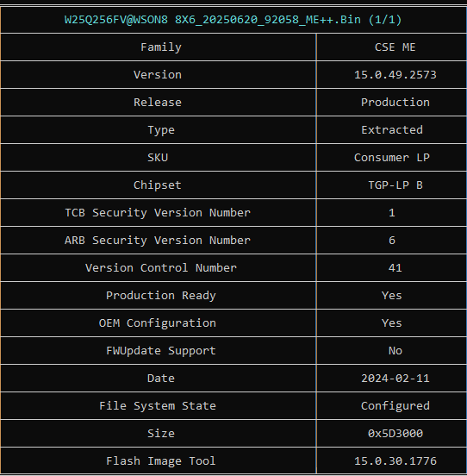Select the size value 0x5D3000
467x476 pixels.
click(x=395, y=434)
